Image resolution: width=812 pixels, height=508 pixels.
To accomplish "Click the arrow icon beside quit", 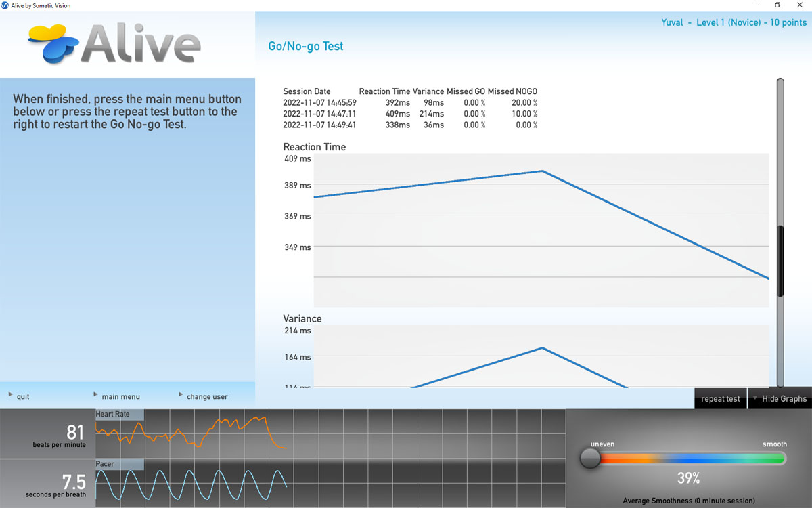I will click(10, 394).
